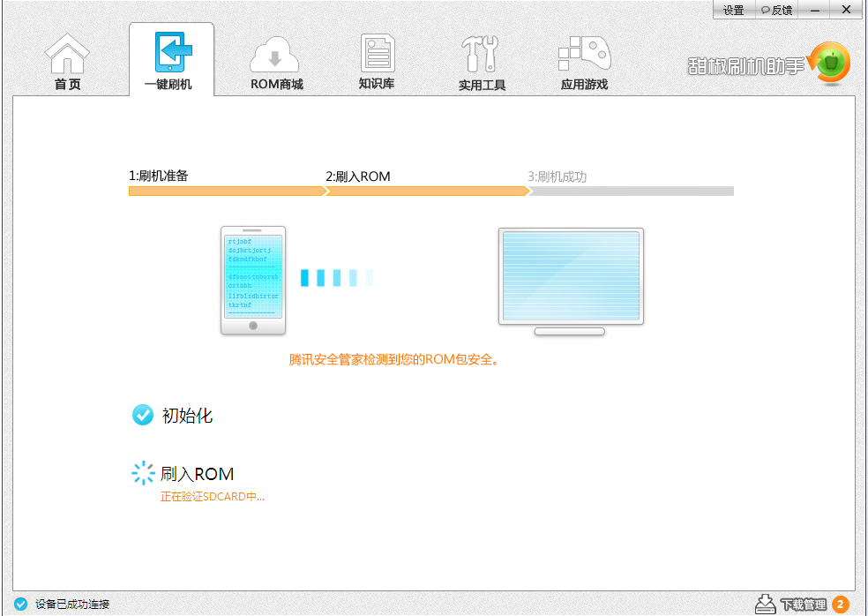The width and height of the screenshot is (868, 616).
Task: Click the 初始化 step label
Action: (187, 416)
